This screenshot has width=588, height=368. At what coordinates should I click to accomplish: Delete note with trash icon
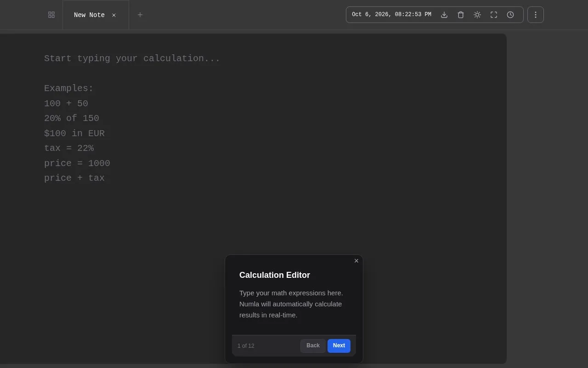pyautogui.click(x=461, y=15)
